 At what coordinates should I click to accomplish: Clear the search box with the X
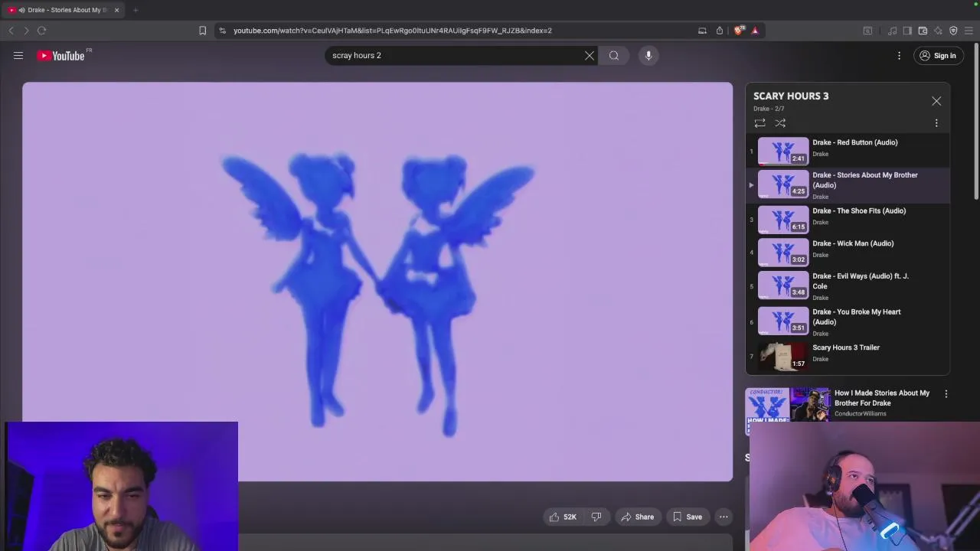(x=590, y=55)
